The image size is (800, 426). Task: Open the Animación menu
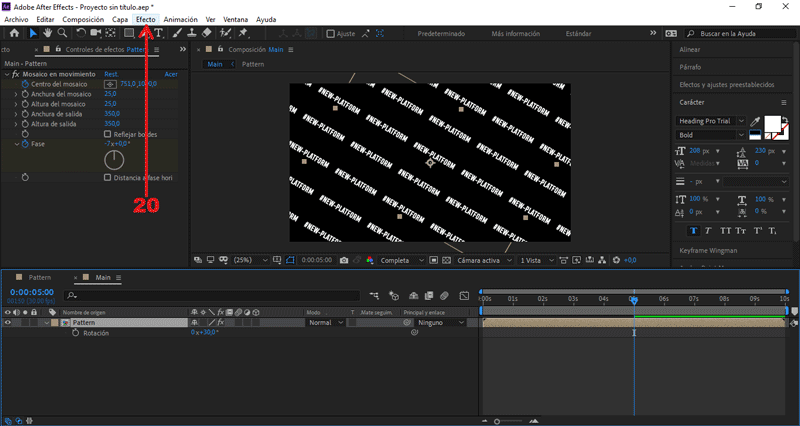pos(181,19)
